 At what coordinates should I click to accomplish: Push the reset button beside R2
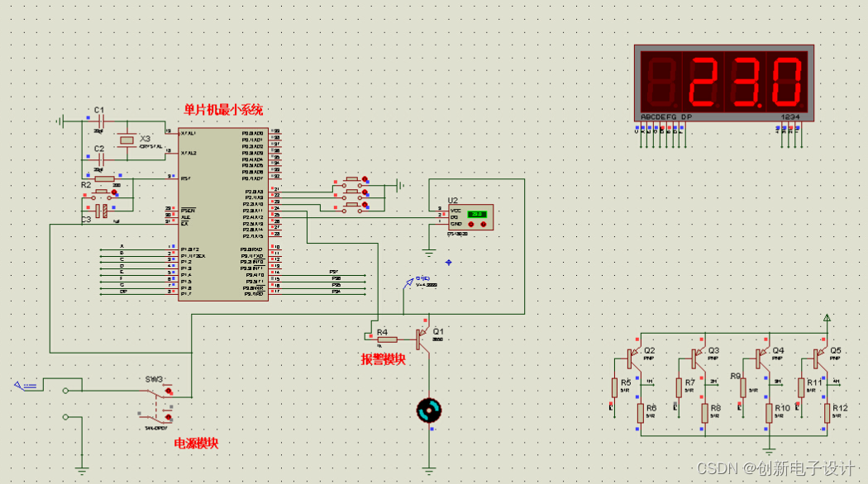[102, 195]
